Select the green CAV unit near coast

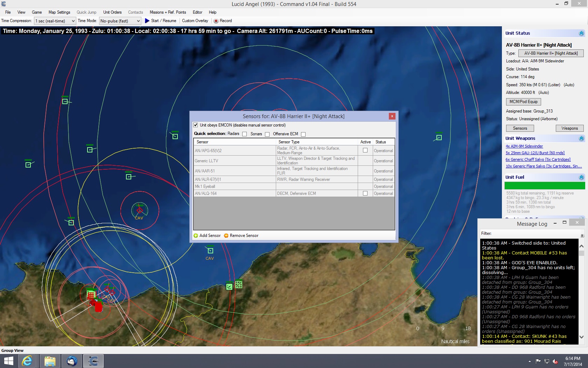(x=210, y=251)
